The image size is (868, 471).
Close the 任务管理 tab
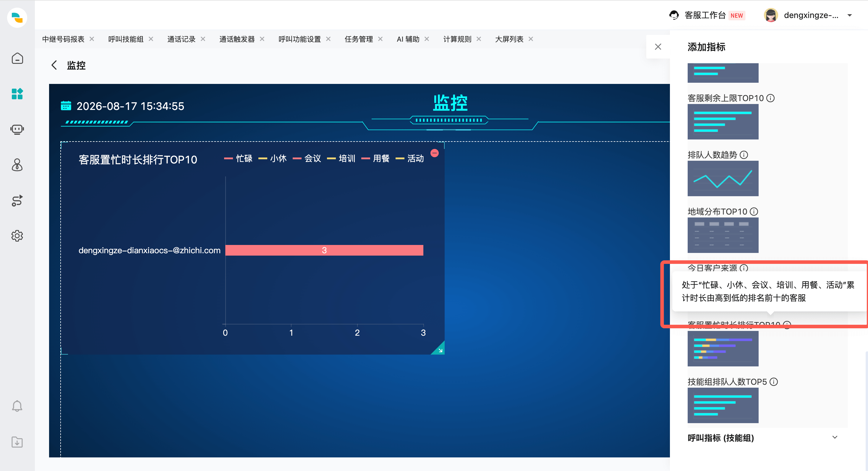[x=380, y=39]
